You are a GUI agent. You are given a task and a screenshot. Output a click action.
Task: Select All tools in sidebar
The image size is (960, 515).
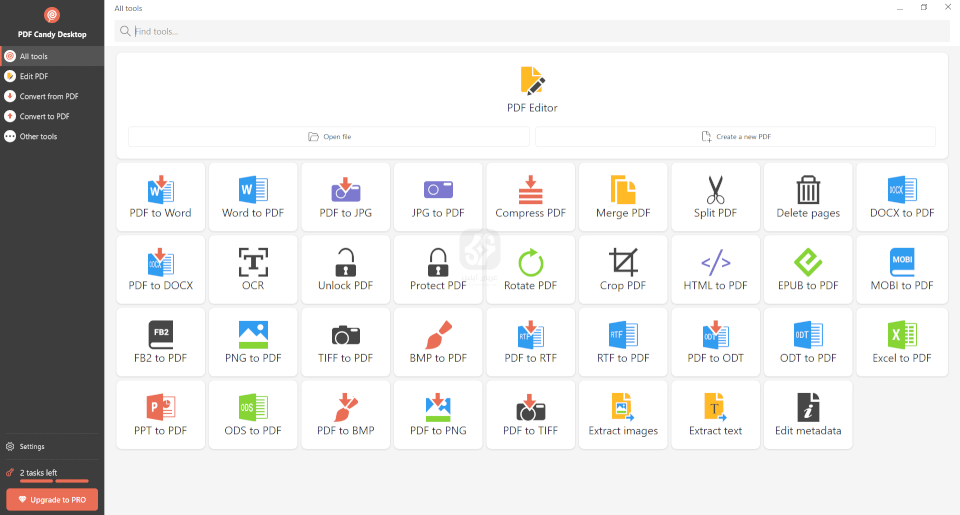(x=52, y=56)
